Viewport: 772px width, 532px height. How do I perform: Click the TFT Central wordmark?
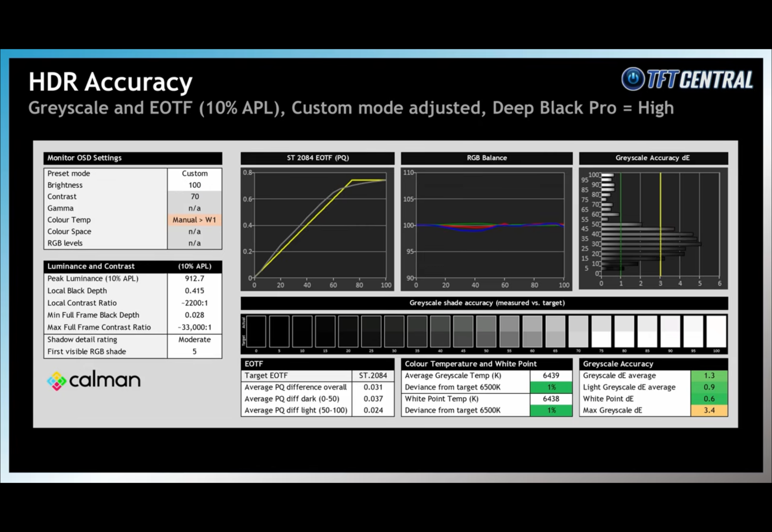click(x=699, y=80)
